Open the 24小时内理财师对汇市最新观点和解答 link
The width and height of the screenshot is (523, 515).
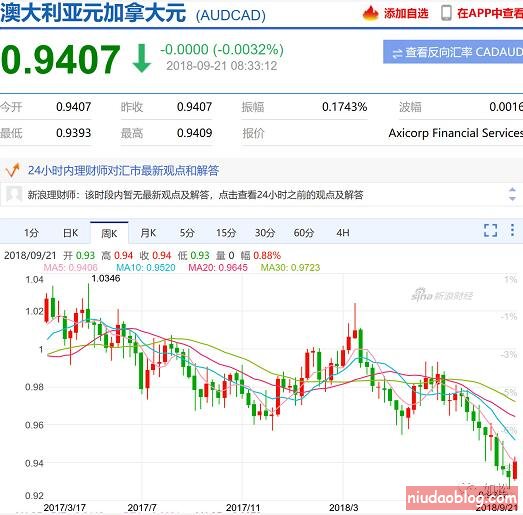pos(123,170)
